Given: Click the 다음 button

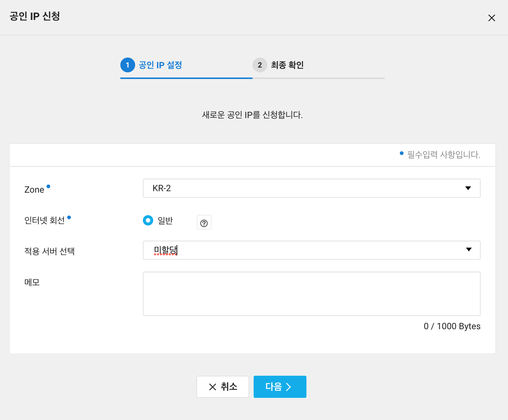Looking at the screenshot, I should (x=280, y=387).
